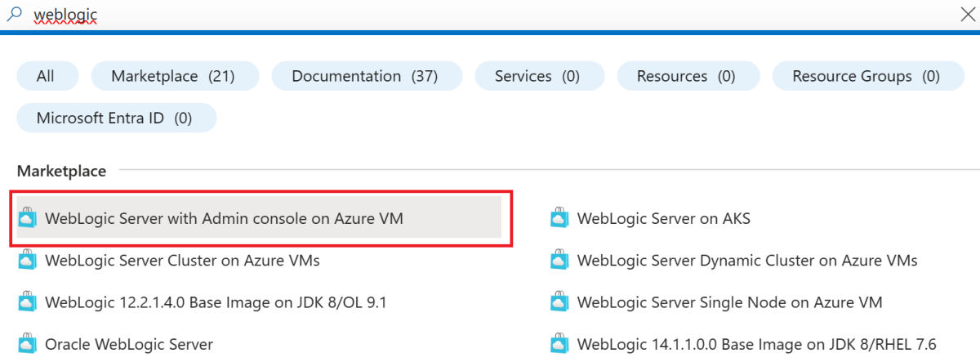980x362 pixels.
Task: Clear the search with the X icon
Action: 967,13
